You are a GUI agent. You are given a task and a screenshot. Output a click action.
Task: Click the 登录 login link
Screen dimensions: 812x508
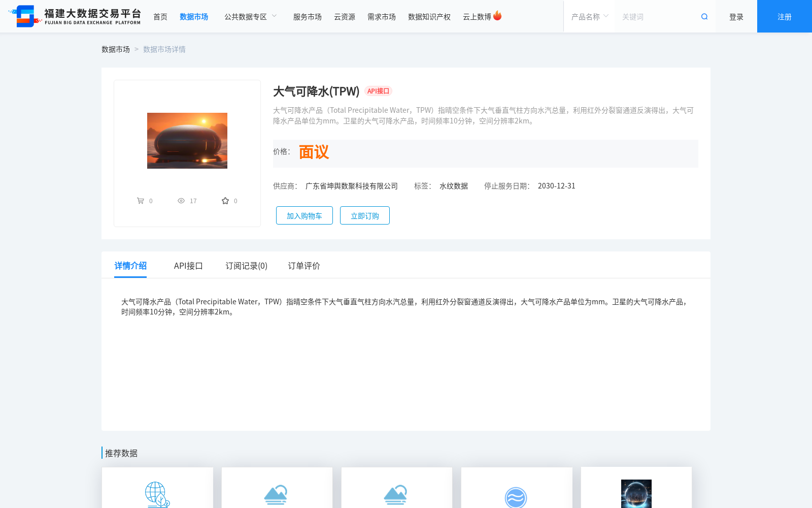tap(736, 17)
